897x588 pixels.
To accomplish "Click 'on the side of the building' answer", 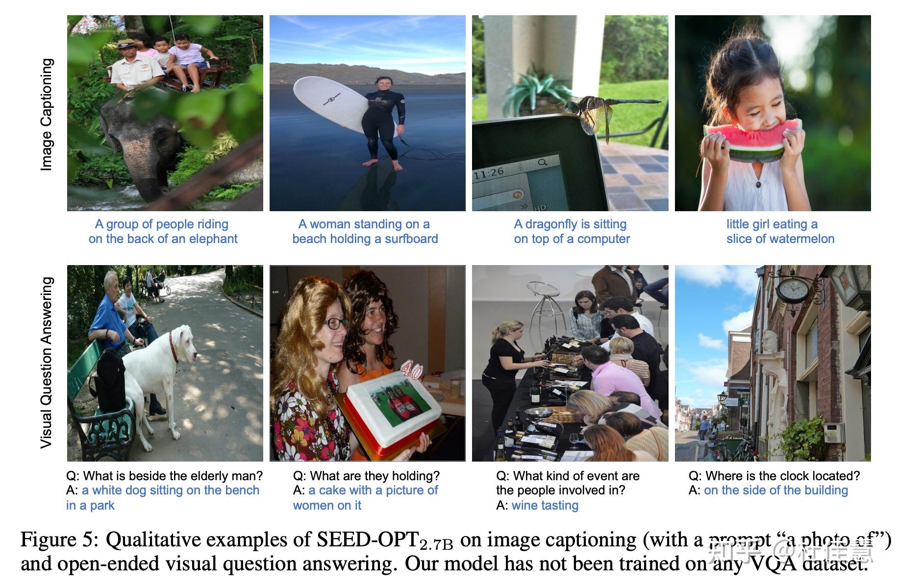I will pos(776,490).
